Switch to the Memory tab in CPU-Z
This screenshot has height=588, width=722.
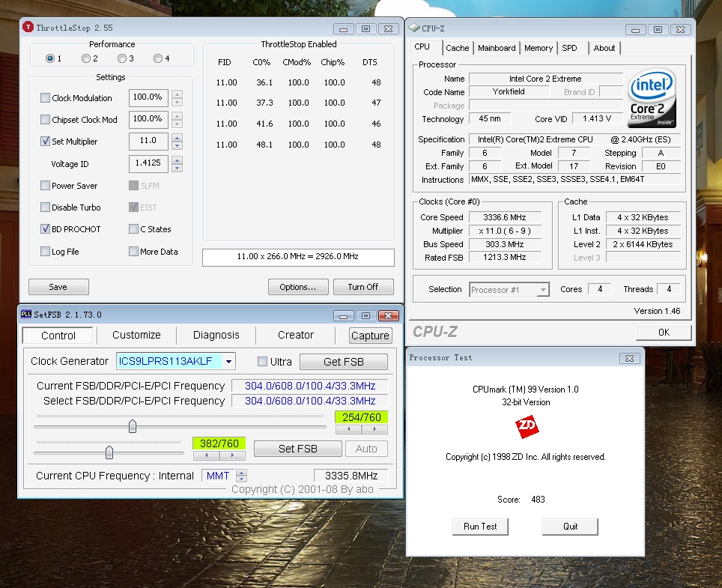539,48
